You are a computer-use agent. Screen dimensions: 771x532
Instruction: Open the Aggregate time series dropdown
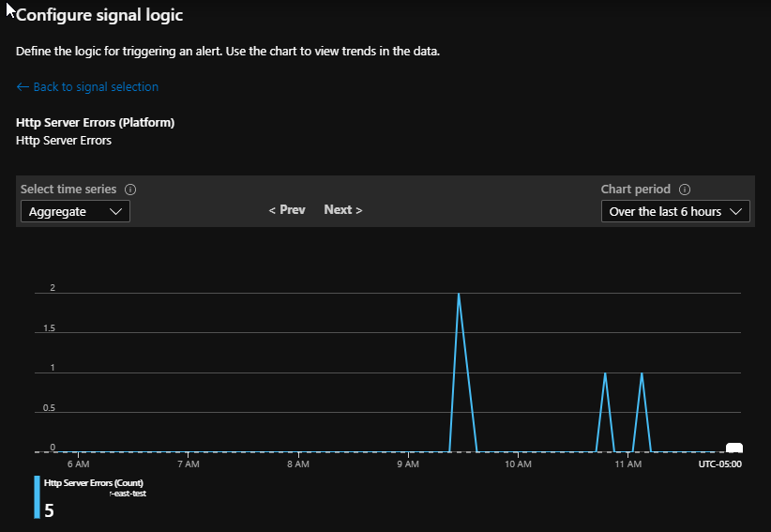pos(75,212)
